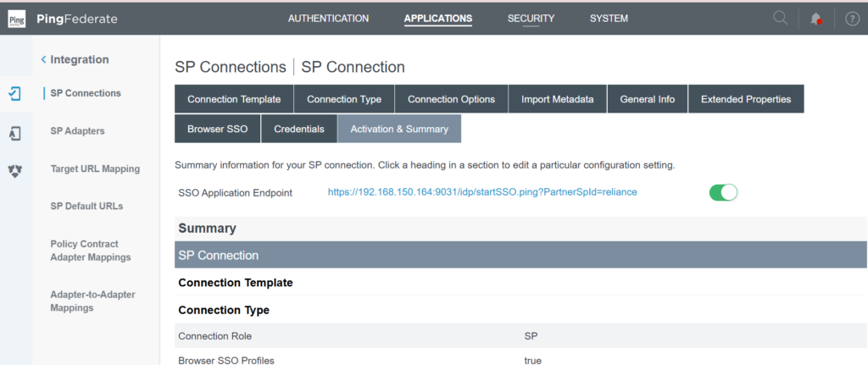The image size is (868, 365).
Task: Select the adapter sidebar icon below Integration
Action: [15, 133]
